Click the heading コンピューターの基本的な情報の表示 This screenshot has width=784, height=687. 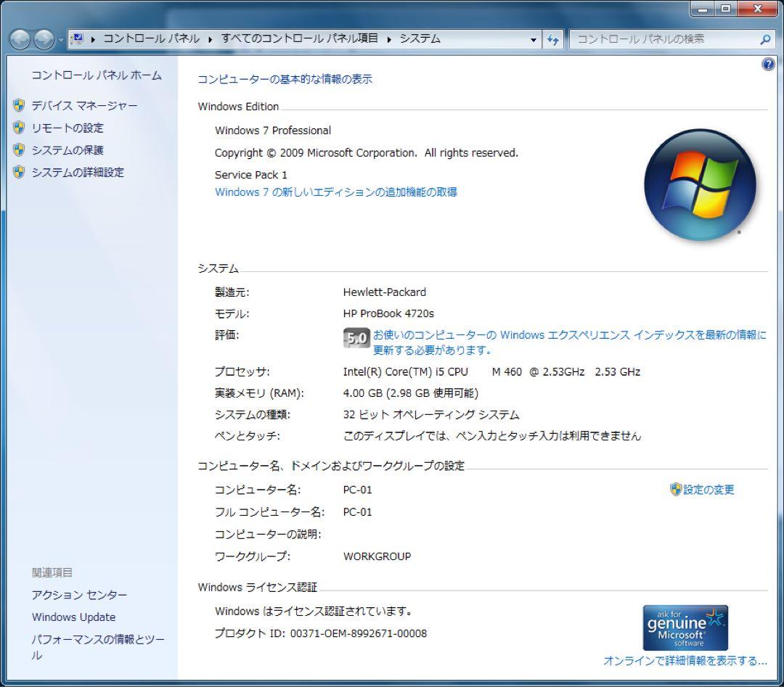point(285,79)
